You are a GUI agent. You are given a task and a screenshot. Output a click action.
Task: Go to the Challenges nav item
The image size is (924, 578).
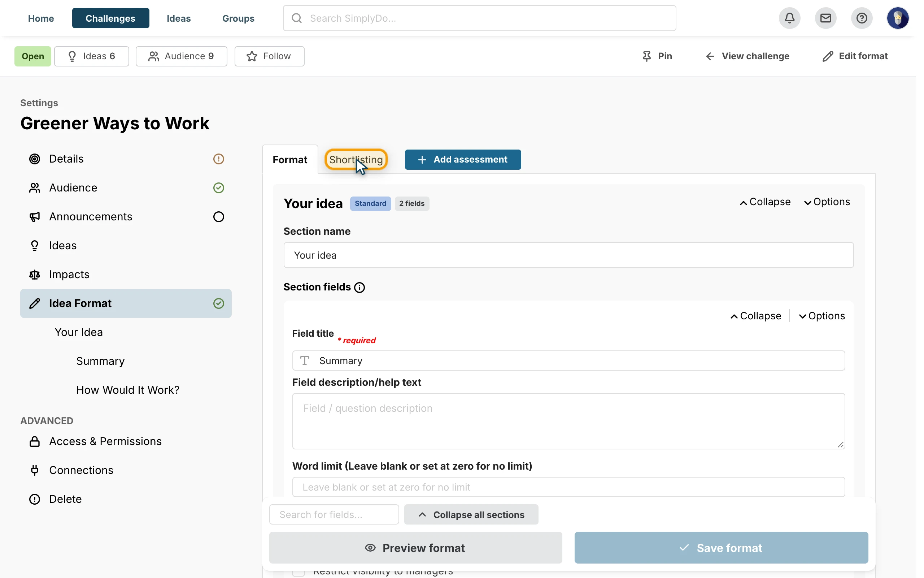(x=110, y=18)
